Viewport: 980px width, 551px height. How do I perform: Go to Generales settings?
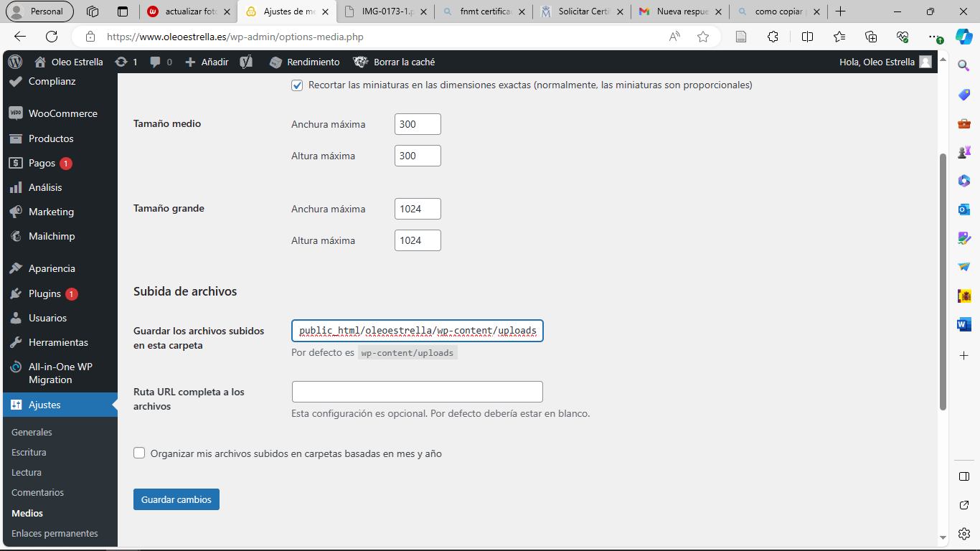[32, 432]
